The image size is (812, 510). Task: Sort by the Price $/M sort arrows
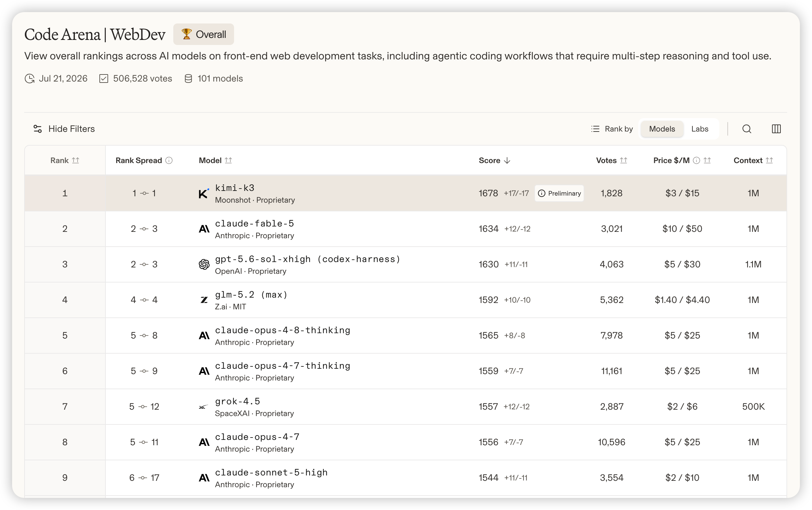click(707, 161)
